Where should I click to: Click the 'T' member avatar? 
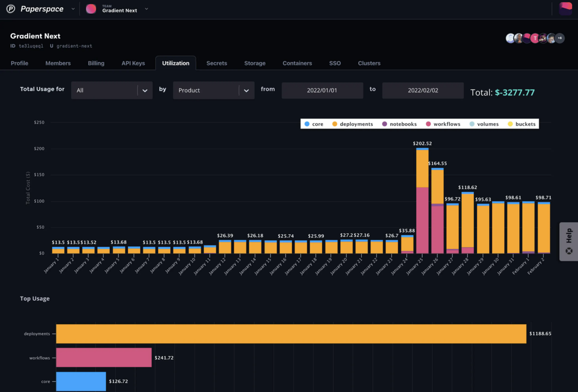535,38
